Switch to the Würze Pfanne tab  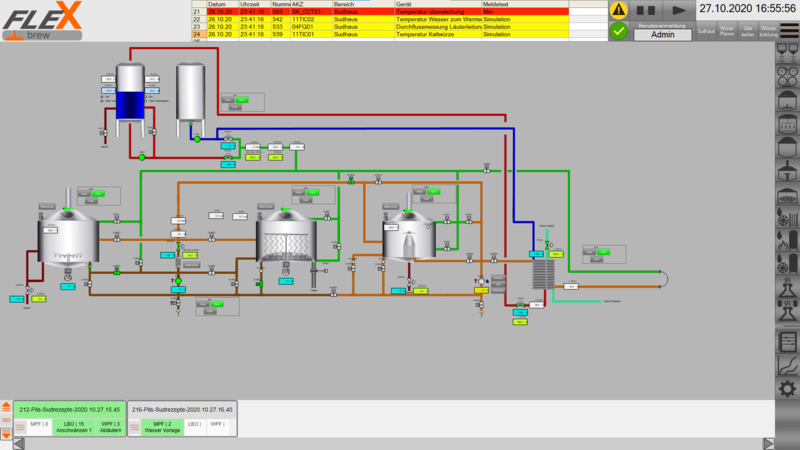(727, 32)
